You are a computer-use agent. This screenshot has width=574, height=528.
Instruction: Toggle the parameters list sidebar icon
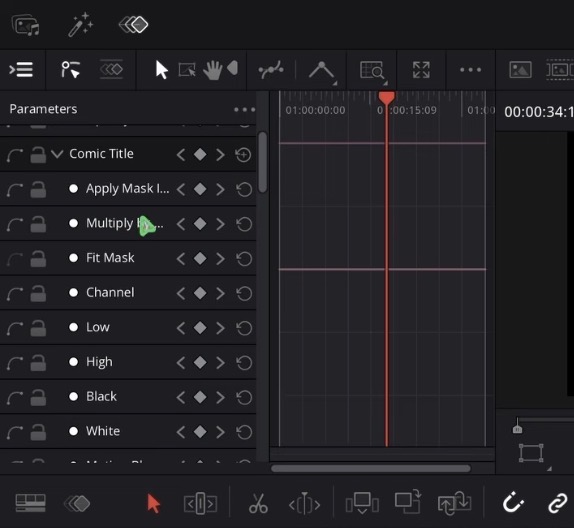21,70
